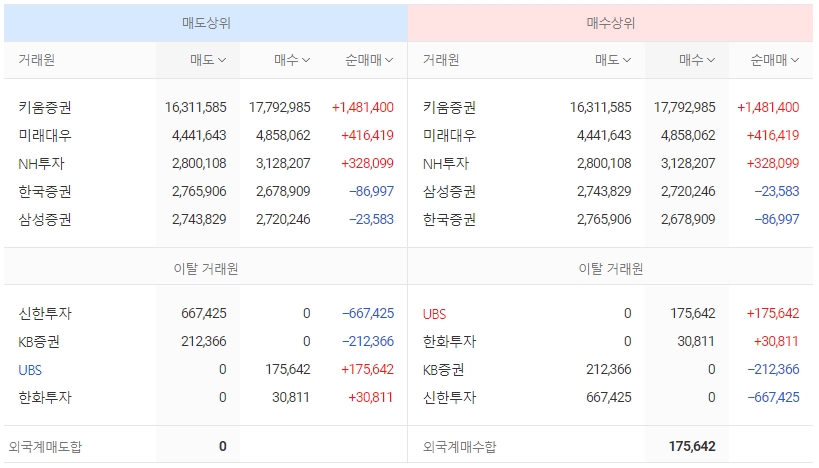
Task: Click +175,642 순매매 value in 매도상위 table
Action: [x=367, y=370]
